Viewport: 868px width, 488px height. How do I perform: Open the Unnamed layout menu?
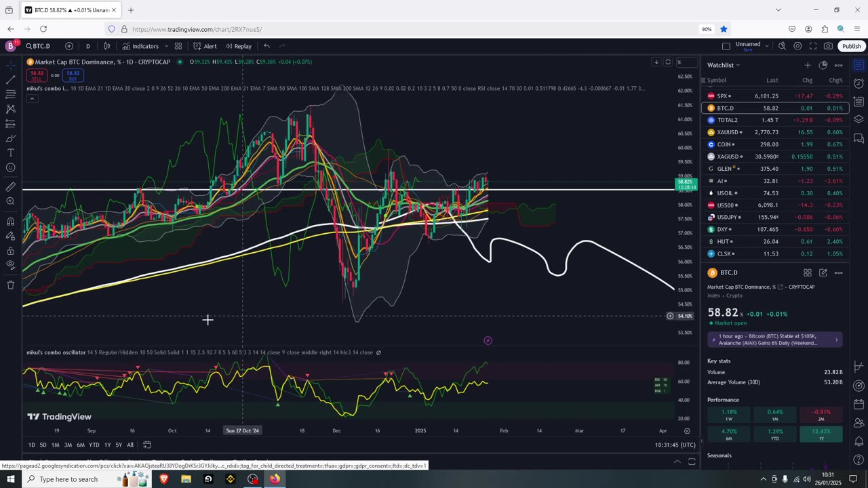click(x=751, y=46)
